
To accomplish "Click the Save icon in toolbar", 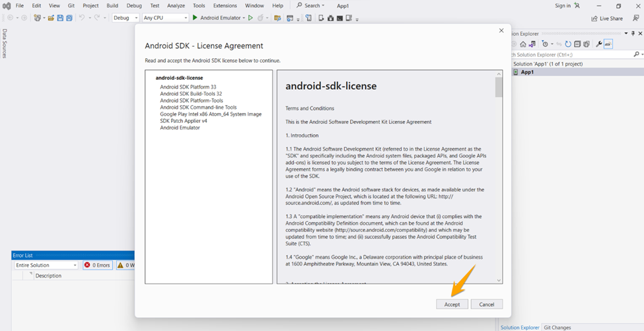I will [60, 18].
